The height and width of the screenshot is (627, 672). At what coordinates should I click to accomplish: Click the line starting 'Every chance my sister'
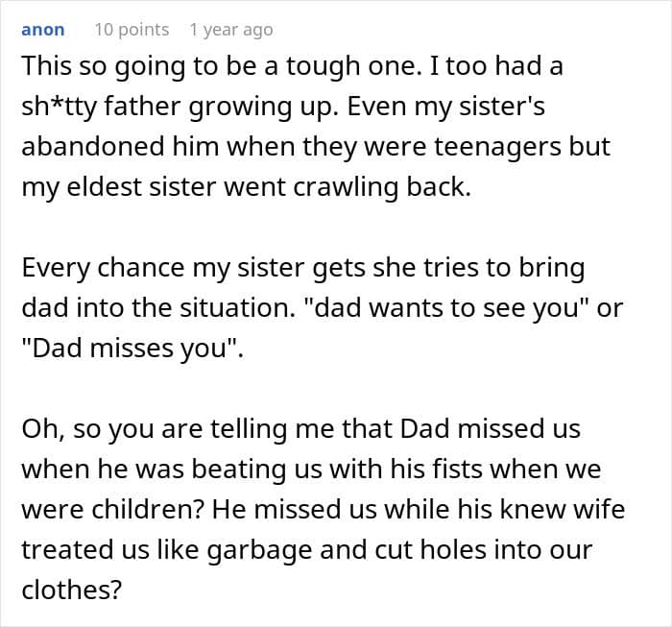coord(302,267)
